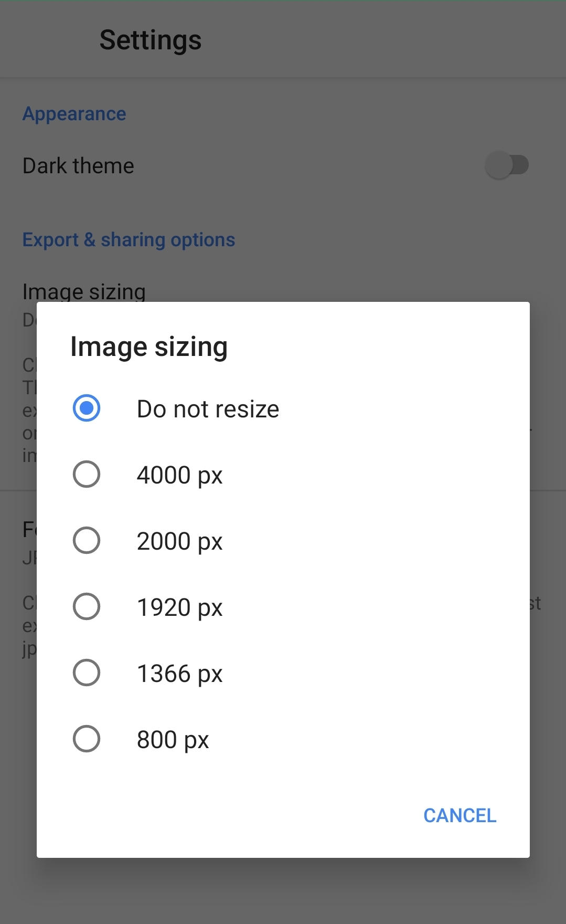Toggle the Dark theme switch
The height and width of the screenshot is (924, 566).
(x=506, y=165)
